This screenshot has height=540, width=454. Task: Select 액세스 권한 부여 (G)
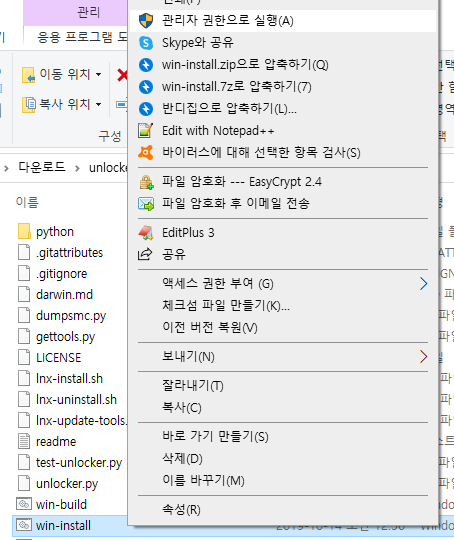pyautogui.click(x=282, y=284)
